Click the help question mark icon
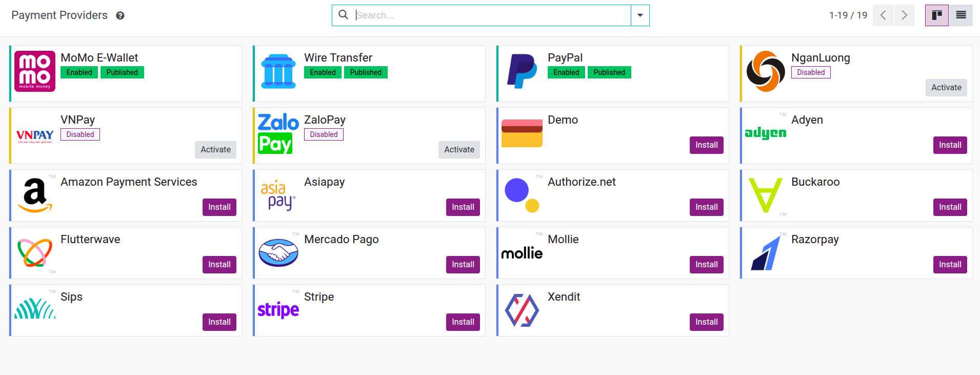980x375 pixels. tap(120, 15)
